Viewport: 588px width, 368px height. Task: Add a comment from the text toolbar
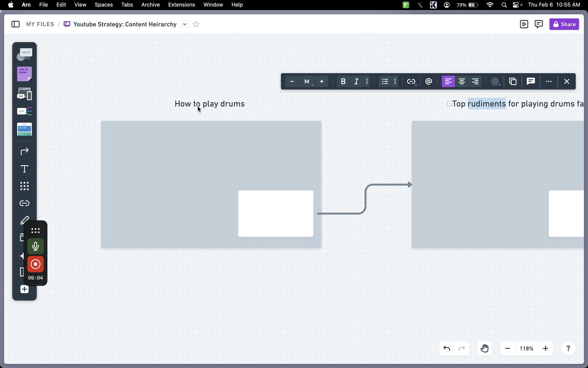pos(531,81)
